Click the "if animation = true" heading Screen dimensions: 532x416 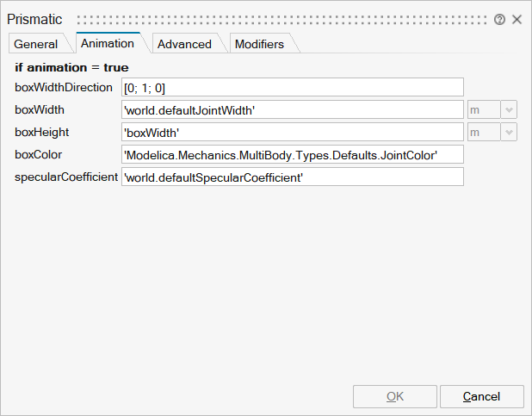pos(72,66)
